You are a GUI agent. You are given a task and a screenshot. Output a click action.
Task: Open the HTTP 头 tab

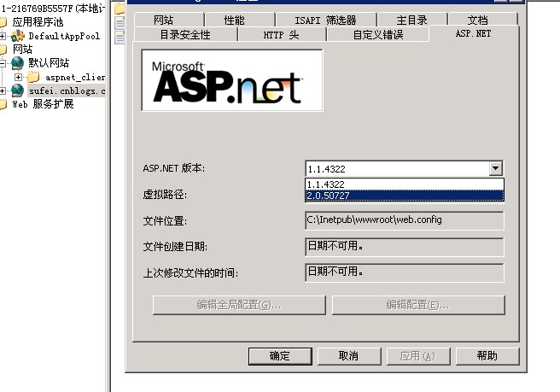point(282,35)
